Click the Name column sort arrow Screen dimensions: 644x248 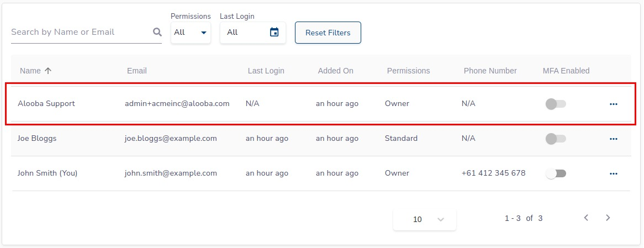[x=48, y=71]
